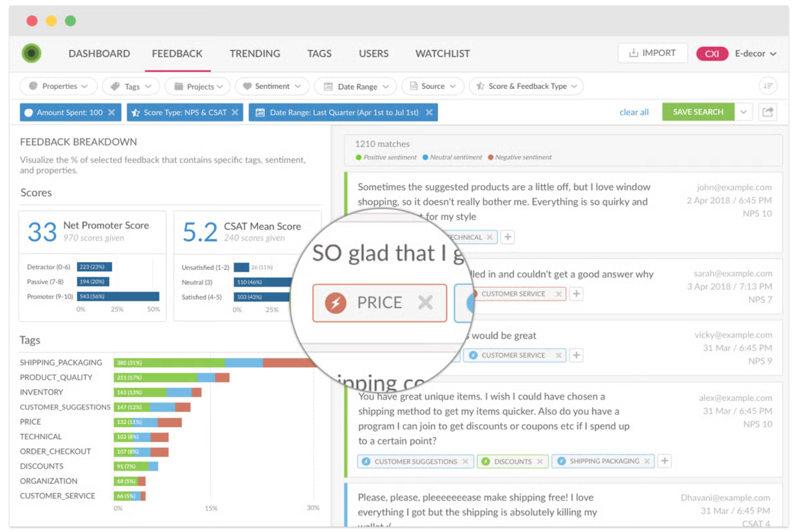798x532 pixels.
Task: Open the Properties filter dropdown
Action: 58,86
